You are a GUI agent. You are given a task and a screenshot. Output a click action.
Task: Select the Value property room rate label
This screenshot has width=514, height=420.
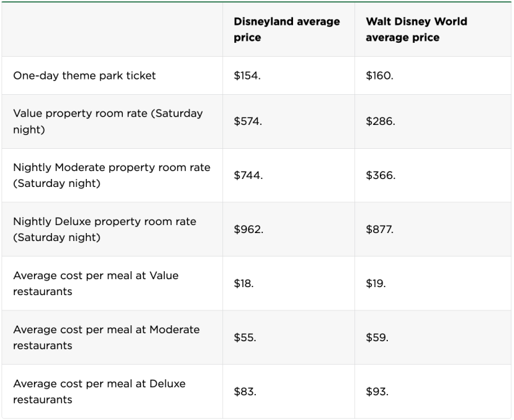[107, 122]
